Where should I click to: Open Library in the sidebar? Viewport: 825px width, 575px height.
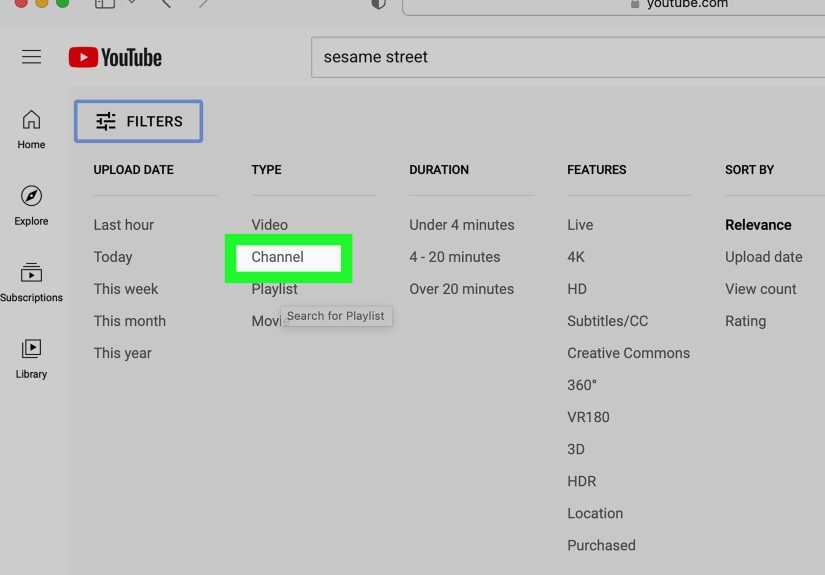tap(31, 359)
